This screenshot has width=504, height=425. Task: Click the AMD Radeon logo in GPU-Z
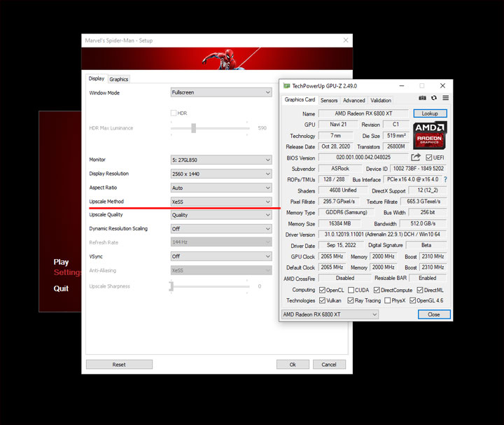(x=430, y=135)
